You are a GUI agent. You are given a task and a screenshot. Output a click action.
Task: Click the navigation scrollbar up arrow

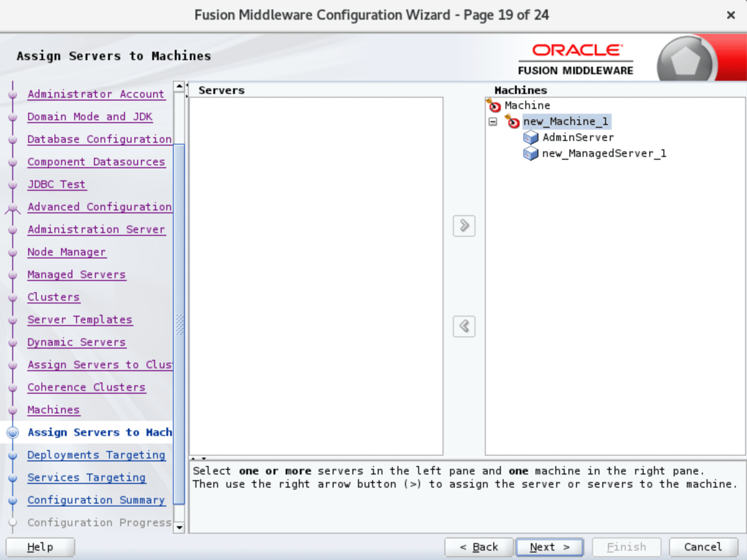(179, 87)
